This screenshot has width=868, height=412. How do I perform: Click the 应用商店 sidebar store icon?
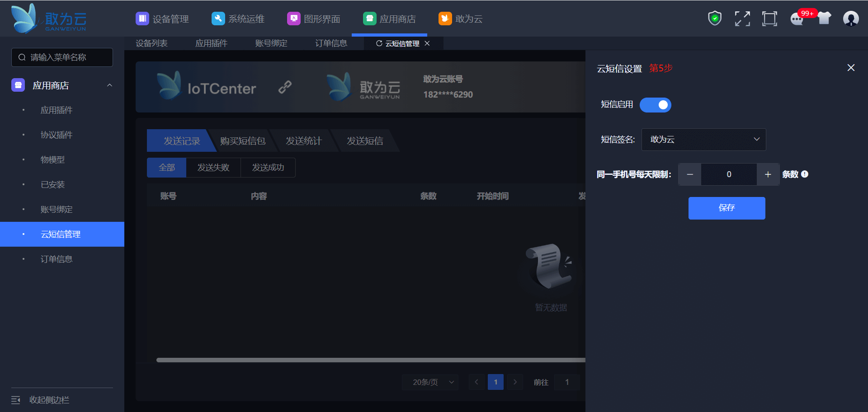(18, 85)
